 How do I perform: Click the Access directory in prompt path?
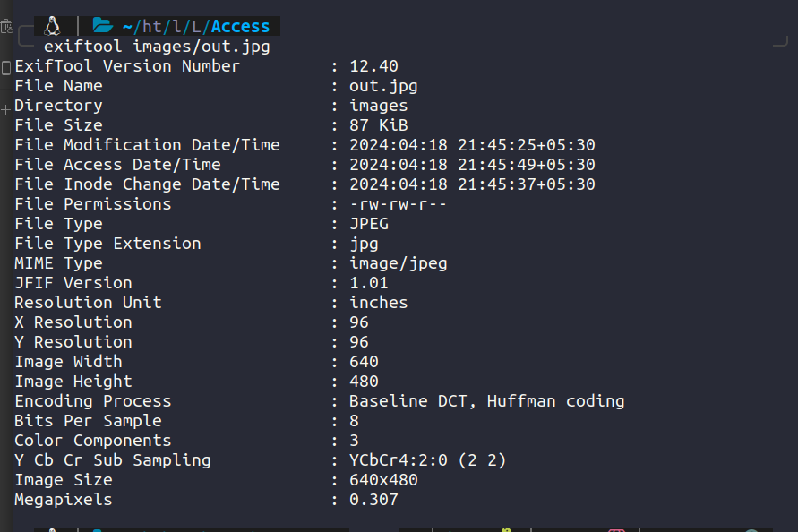click(x=240, y=26)
